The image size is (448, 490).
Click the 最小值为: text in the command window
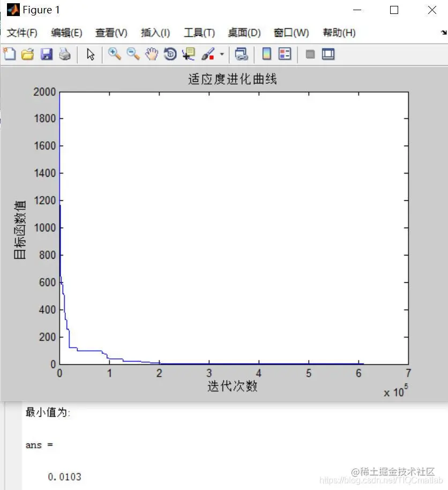click(48, 412)
